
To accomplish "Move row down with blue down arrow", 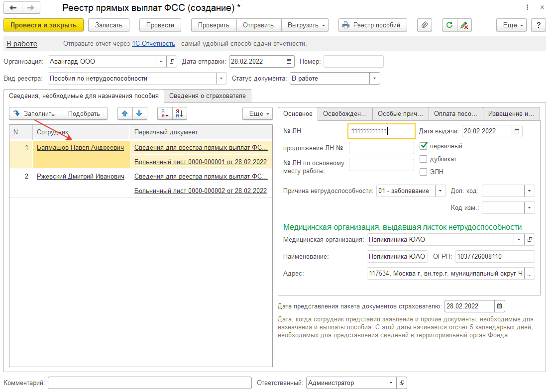I will [139, 113].
